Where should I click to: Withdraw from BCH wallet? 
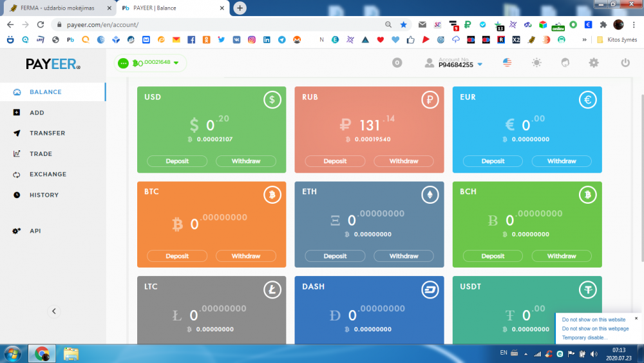click(562, 256)
